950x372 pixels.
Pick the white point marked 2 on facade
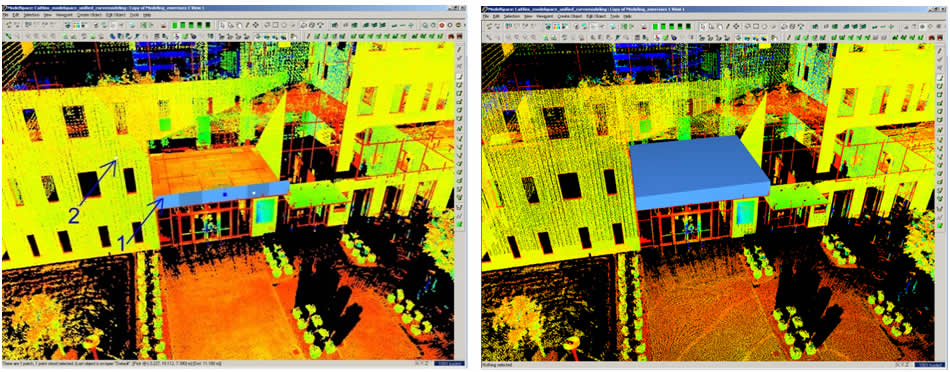click(117, 159)
